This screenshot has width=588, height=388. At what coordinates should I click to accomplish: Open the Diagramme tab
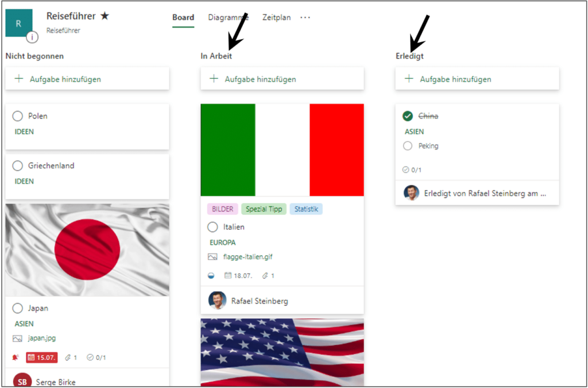coord(229,18)
